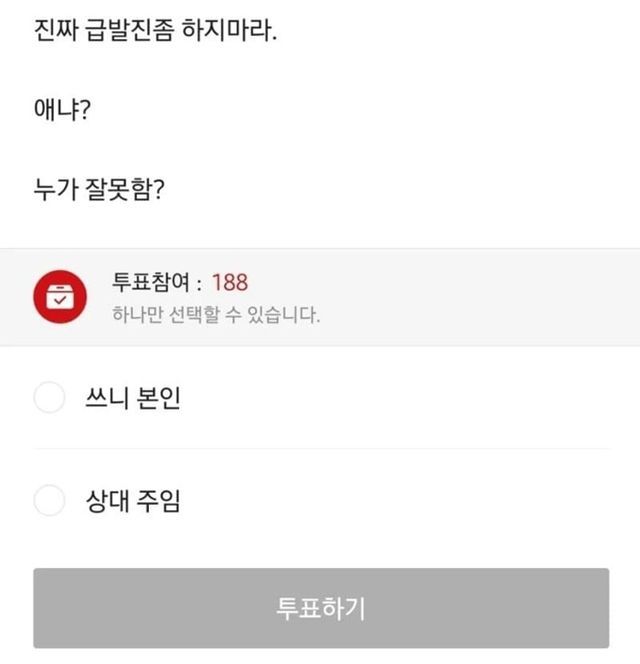Select the "상대 주임" radio button

tap(49, 500)
